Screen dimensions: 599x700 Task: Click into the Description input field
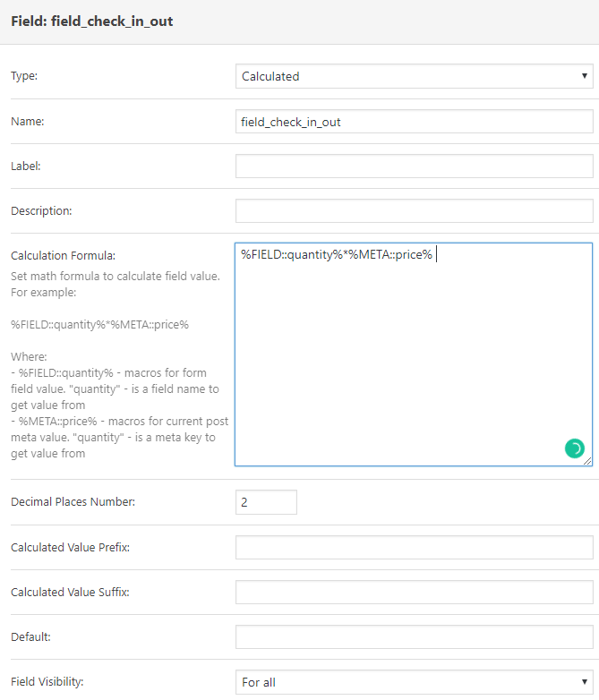click(x=414, y=210)
